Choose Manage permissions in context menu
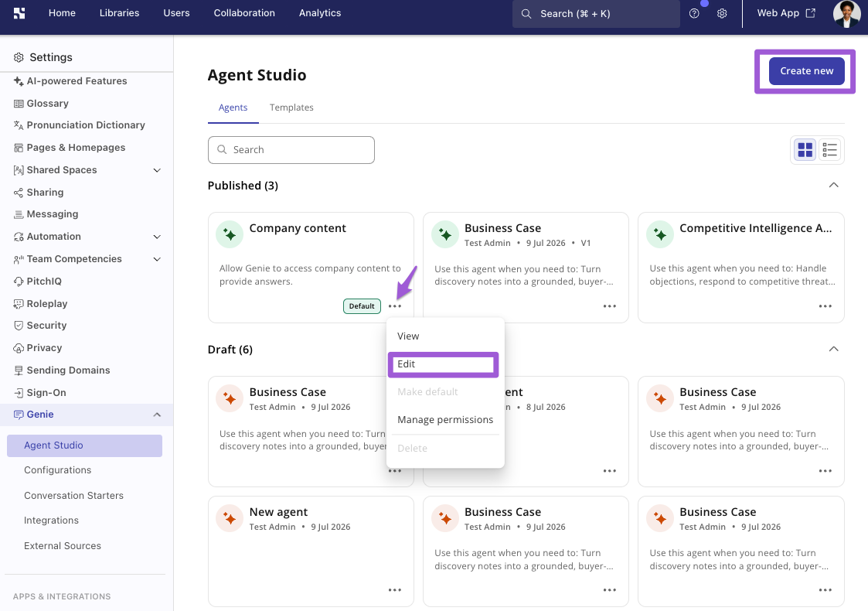 pyautogui.click(x=445, y=420)
